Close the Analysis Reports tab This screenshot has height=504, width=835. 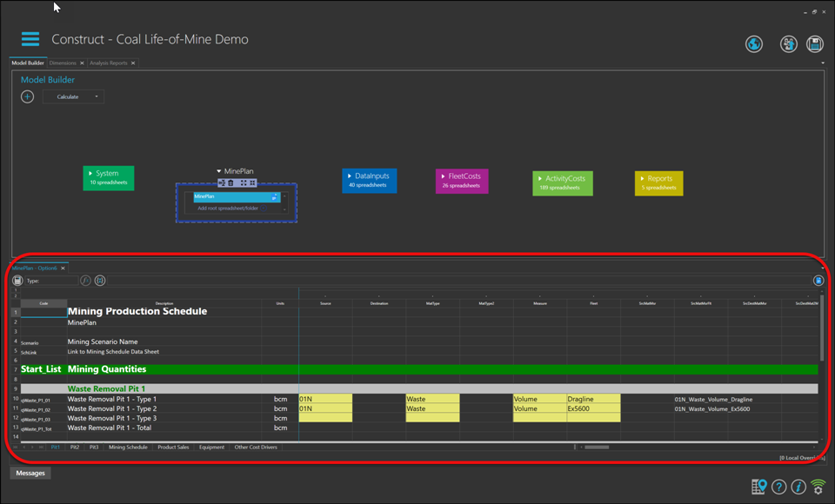click(x=133, y=63)
